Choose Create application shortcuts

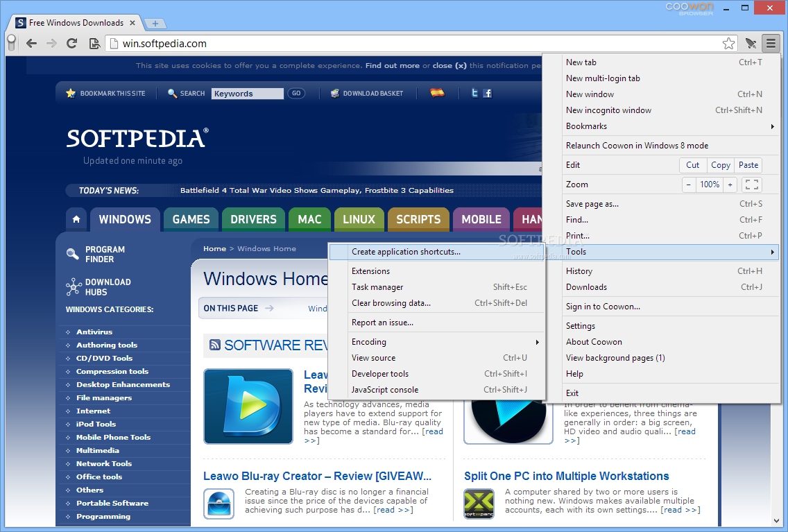[x=438, y=252]
